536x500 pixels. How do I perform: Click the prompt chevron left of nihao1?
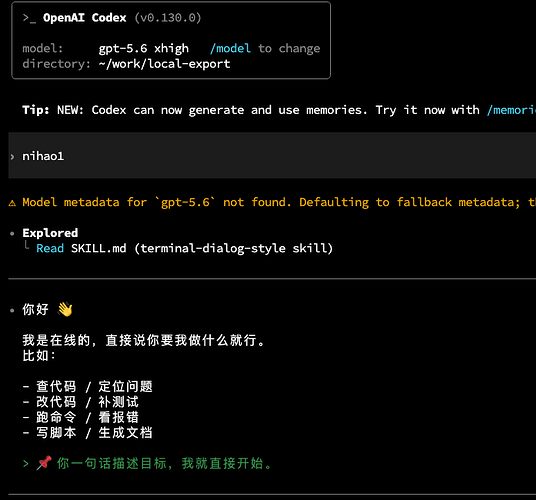[x=12, y=157]
